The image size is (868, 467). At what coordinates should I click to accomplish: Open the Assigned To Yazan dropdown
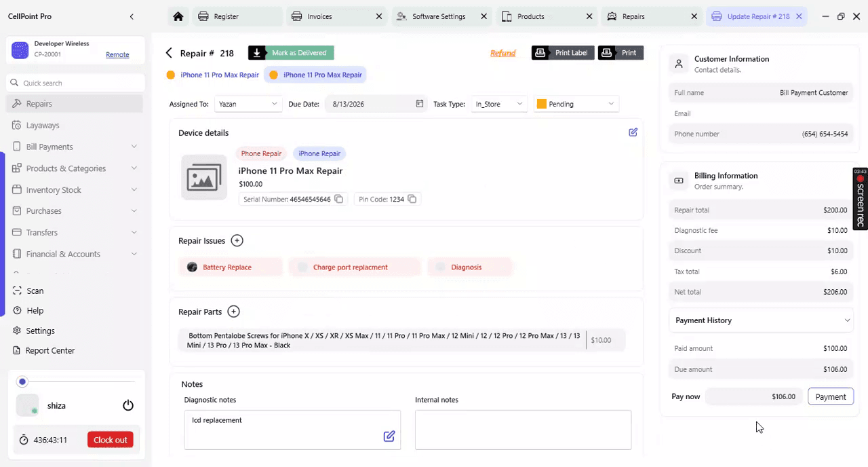pos(248,104)
